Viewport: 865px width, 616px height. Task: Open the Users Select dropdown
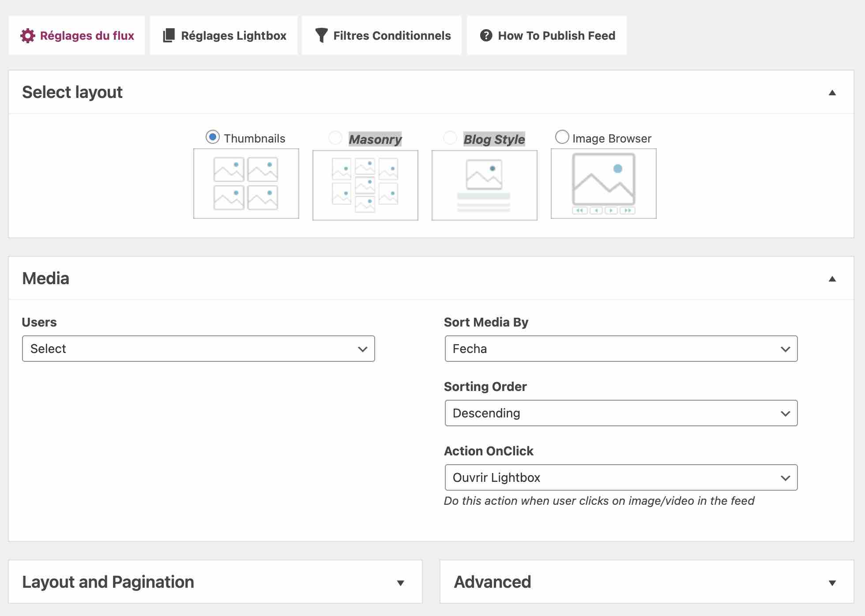(198, 349)
